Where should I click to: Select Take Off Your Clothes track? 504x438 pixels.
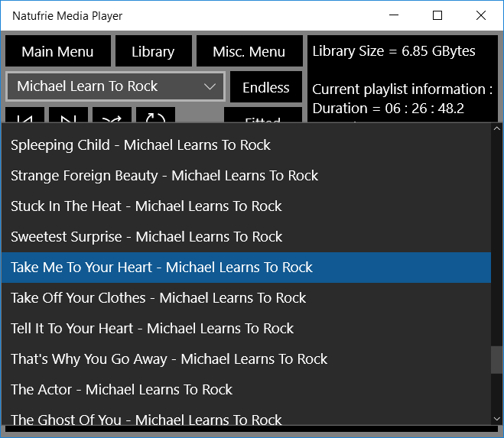tap(158, 298)
